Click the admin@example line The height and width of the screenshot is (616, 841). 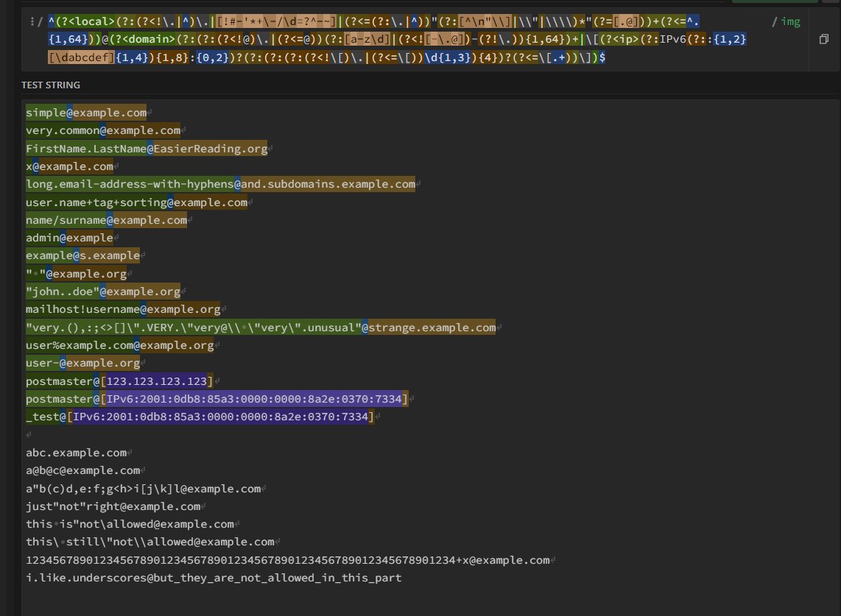click(69, 238)
